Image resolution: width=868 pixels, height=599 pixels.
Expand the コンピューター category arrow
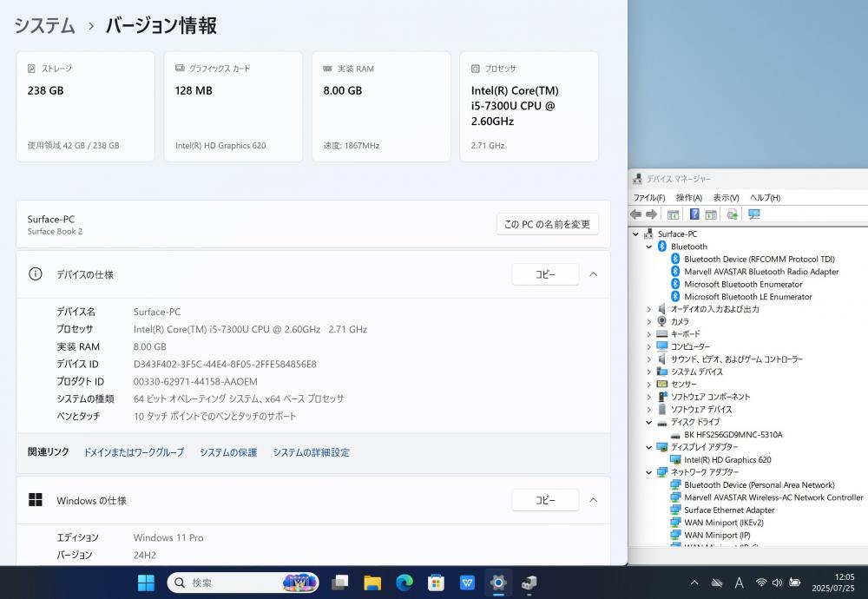(x=648, y=346)
